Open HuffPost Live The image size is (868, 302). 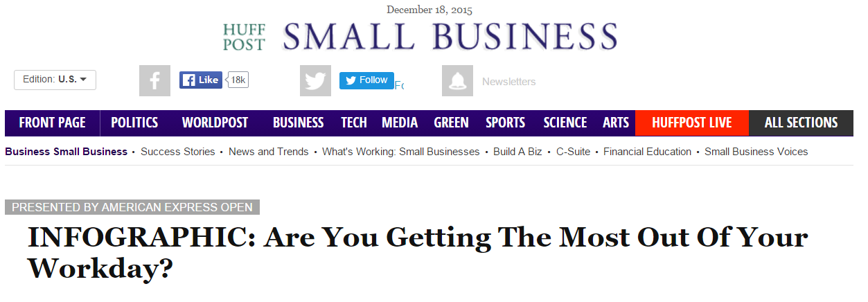[x=692, y=123]
